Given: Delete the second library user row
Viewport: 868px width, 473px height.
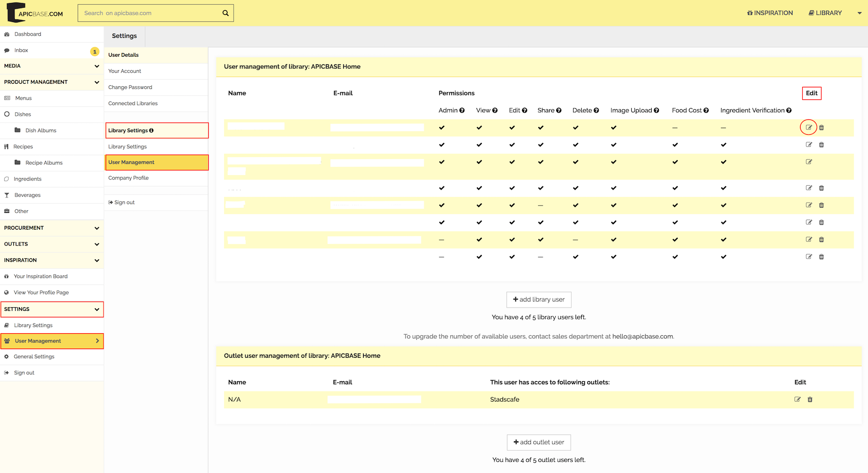Looking at the screenshot, I should [x=822, y=145].
